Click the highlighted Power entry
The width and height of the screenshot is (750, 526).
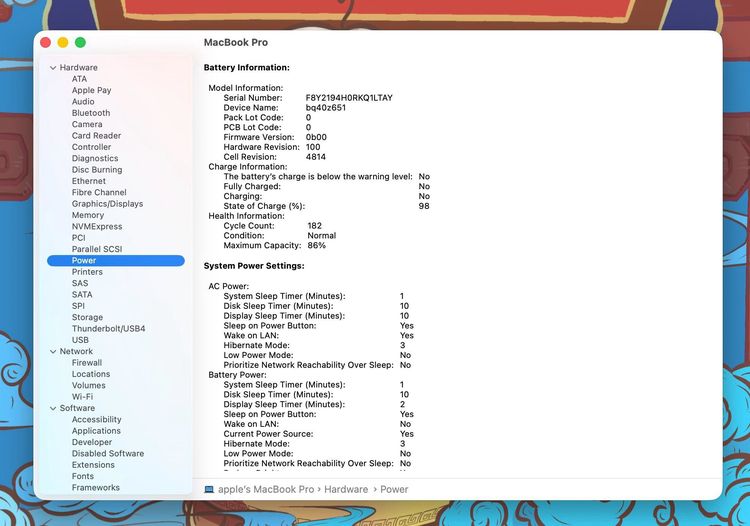[116, 261]
